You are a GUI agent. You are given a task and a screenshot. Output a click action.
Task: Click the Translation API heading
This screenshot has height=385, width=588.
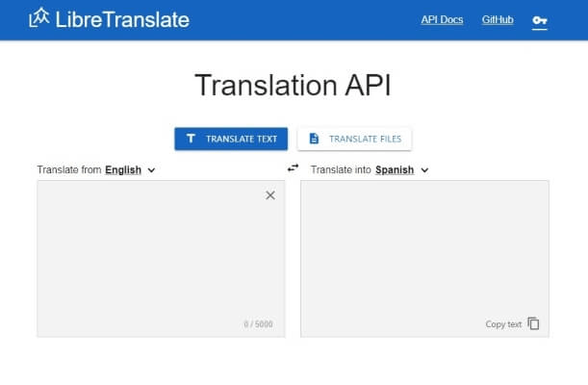pos(293,85)
